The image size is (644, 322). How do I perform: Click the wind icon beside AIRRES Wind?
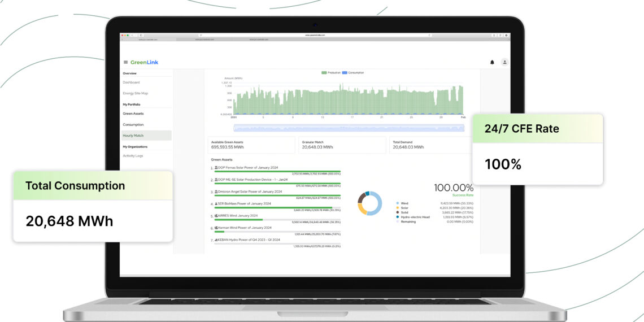[x=216, y=215]
